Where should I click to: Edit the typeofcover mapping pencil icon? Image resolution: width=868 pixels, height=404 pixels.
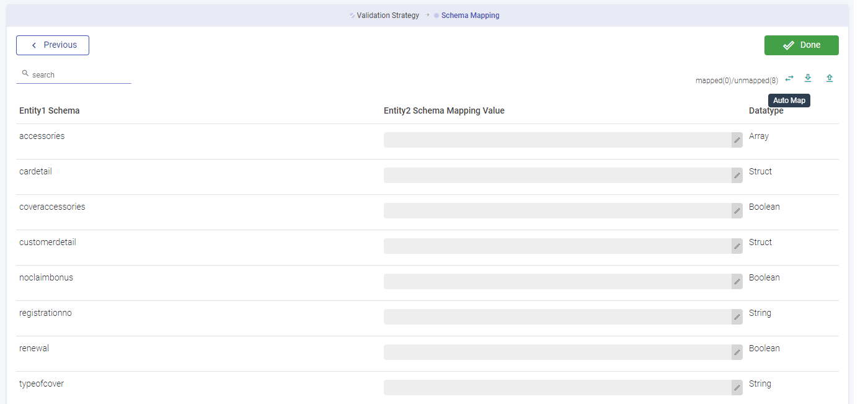coord(737,388)
